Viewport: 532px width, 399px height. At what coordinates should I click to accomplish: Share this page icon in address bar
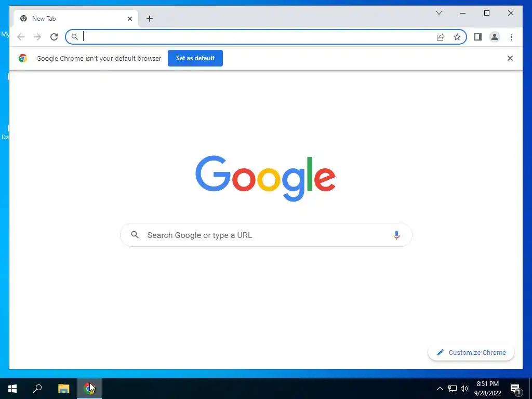coord(441,37)
